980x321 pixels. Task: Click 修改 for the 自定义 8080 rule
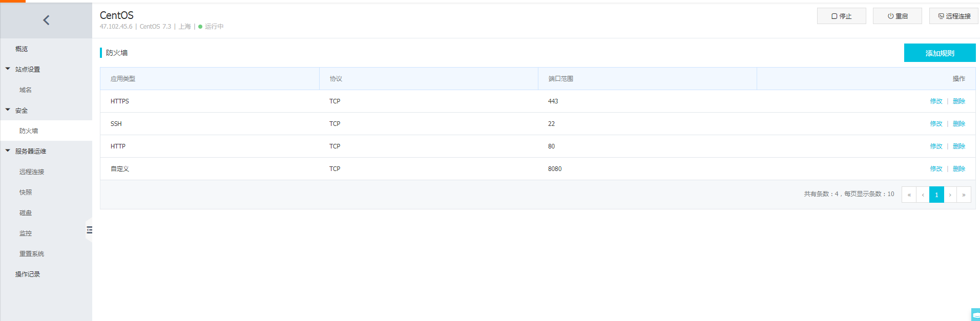click(x=936, y=169)
